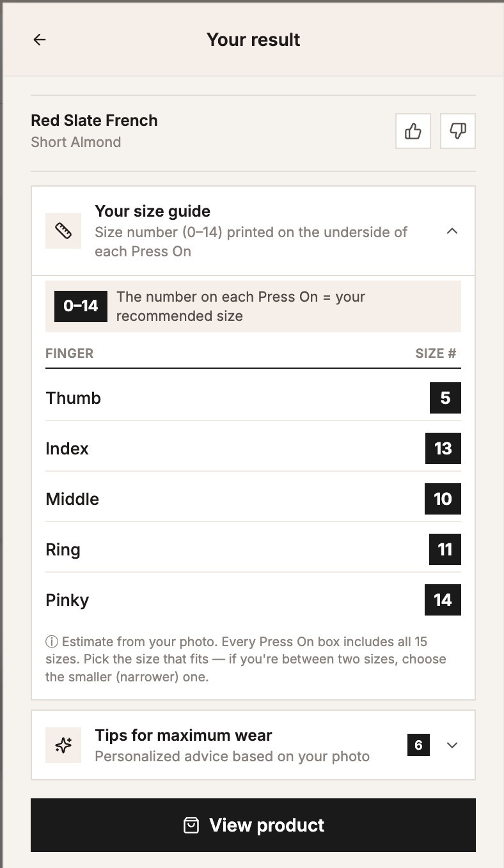Open View product button

point(253,825)
